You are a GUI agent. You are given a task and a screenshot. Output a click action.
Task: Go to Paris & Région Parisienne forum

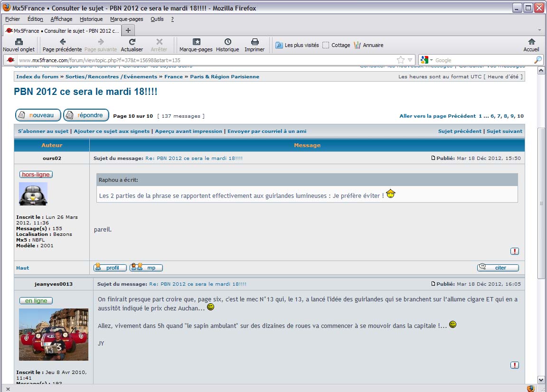pos(225,77)
